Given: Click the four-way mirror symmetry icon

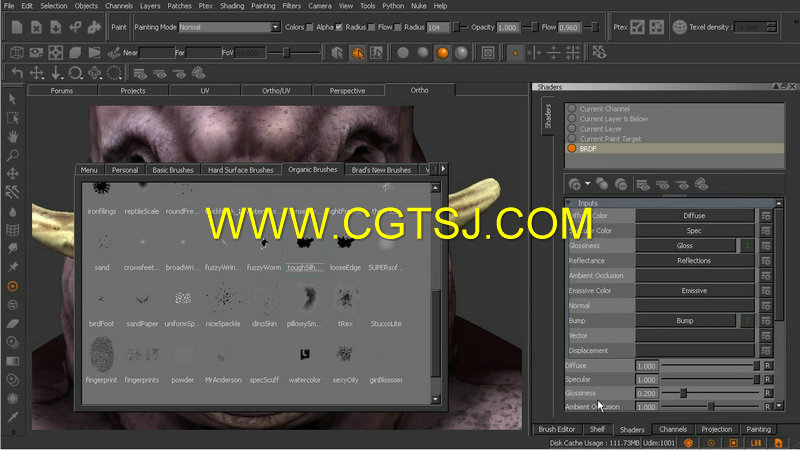Looking at the screenshot, I should tap(573, 53).
